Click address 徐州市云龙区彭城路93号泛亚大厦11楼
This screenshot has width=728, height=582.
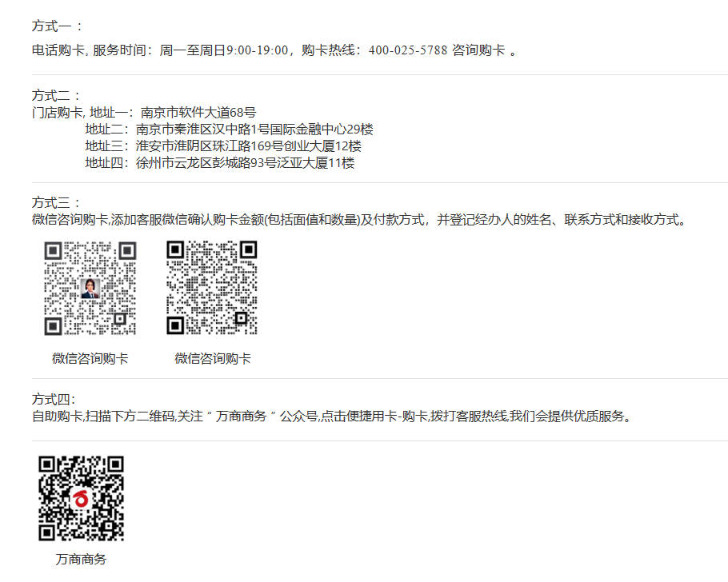[245, 163]
